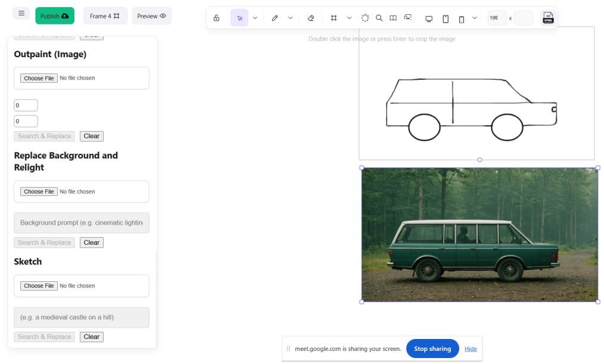Select the pencil drawing tool
Image resolution: width=604 pixels, height=364 pixels.
(x=275, y=18)
